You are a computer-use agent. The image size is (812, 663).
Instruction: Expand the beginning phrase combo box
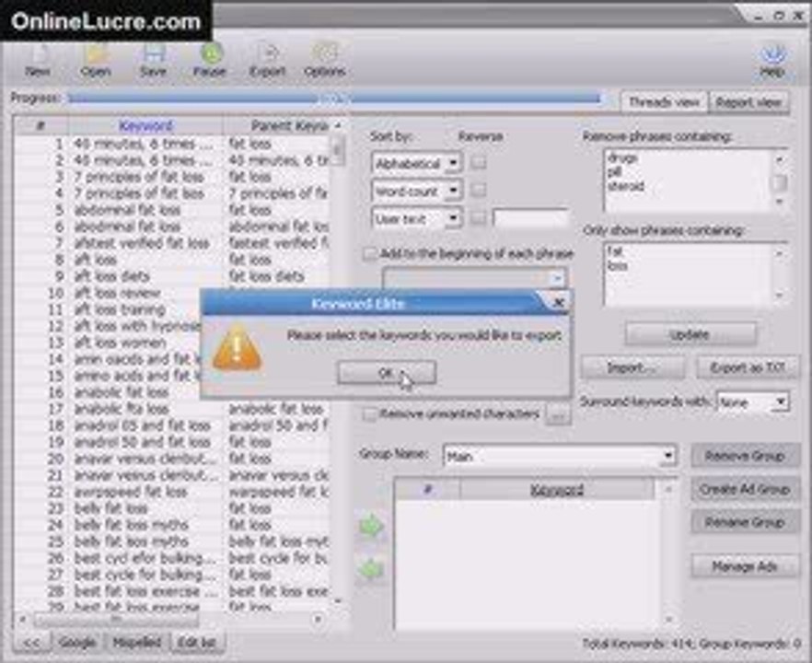tap(557, 279)
